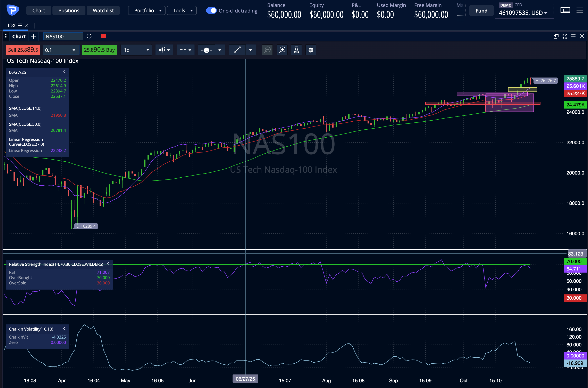Click the red chart color swatch
588x388 pixels.
[103, 36]
